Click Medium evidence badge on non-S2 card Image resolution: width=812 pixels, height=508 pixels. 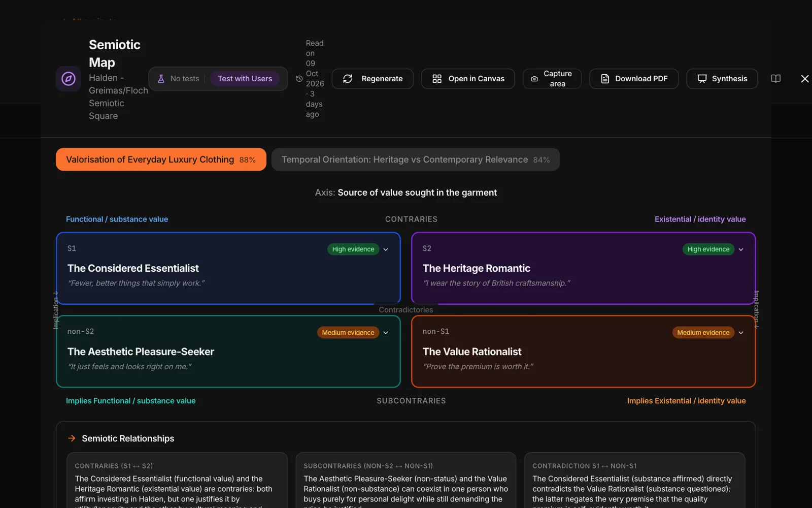tap(348, 333)
